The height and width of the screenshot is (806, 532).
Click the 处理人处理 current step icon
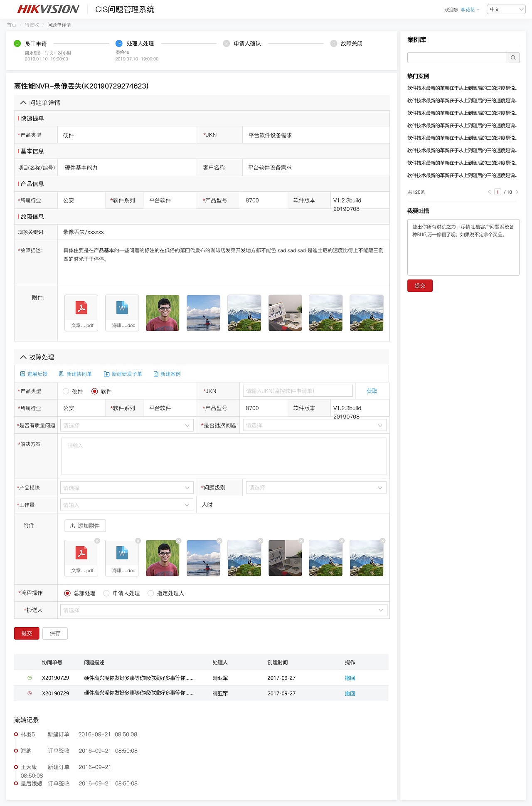(x=119, y=43)
